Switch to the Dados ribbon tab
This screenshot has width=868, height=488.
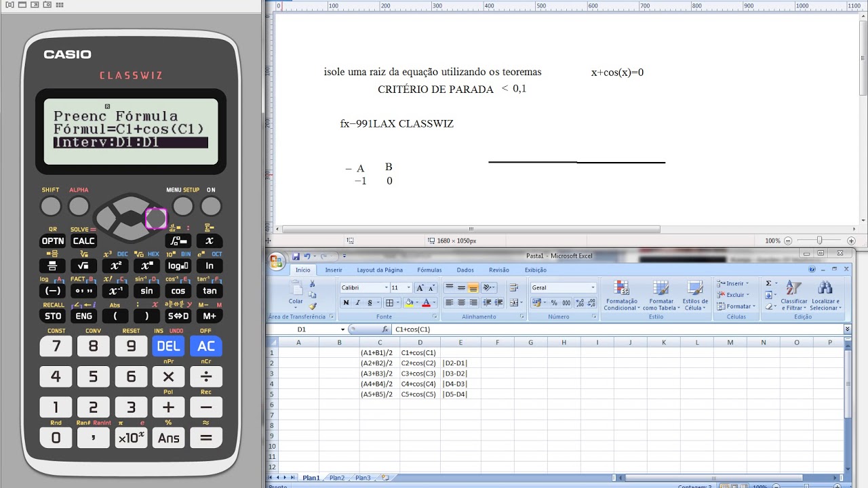click(x=465, y=270)
